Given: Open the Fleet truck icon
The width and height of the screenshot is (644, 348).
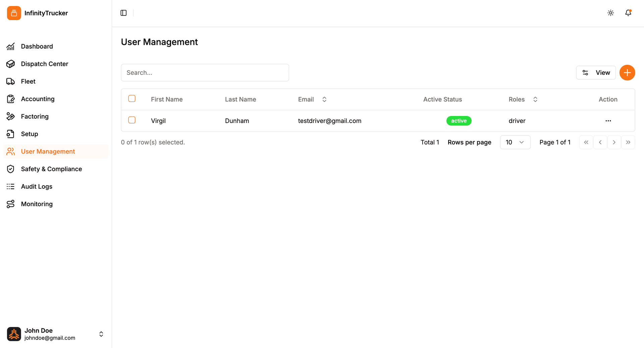Looking at the screenshot, I should pos(11,81).
